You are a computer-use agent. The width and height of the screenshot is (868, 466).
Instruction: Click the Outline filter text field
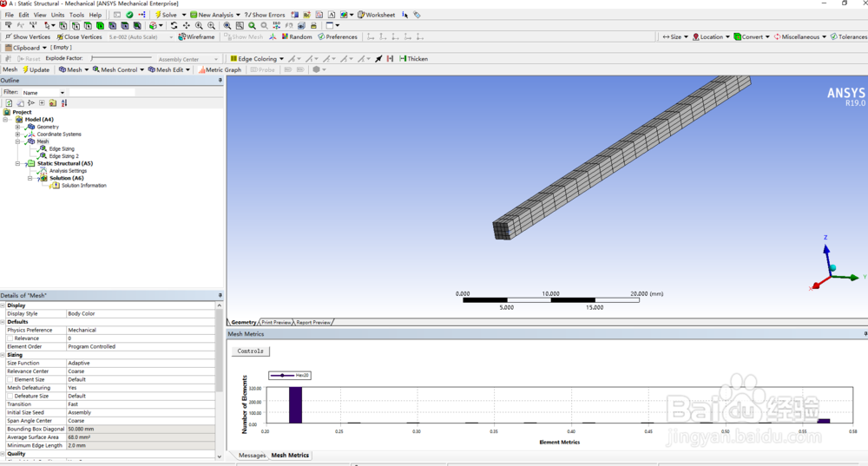[x=102, y=93]
